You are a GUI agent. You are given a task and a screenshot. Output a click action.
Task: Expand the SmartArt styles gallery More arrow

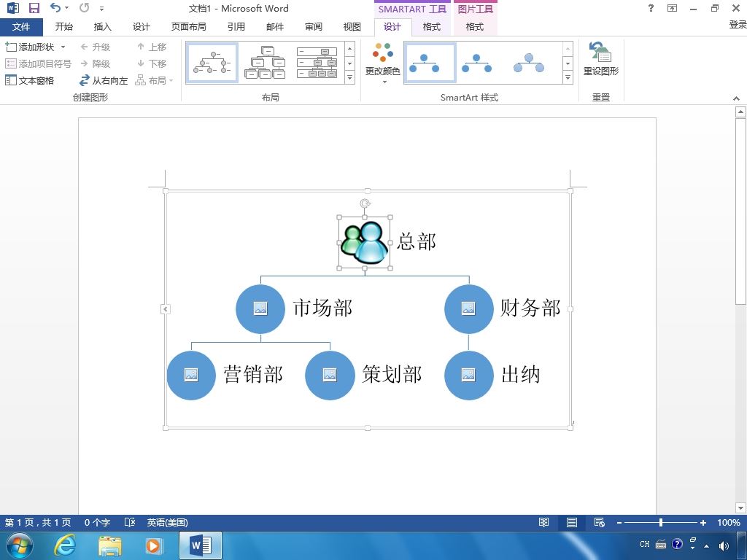point(568,77)
